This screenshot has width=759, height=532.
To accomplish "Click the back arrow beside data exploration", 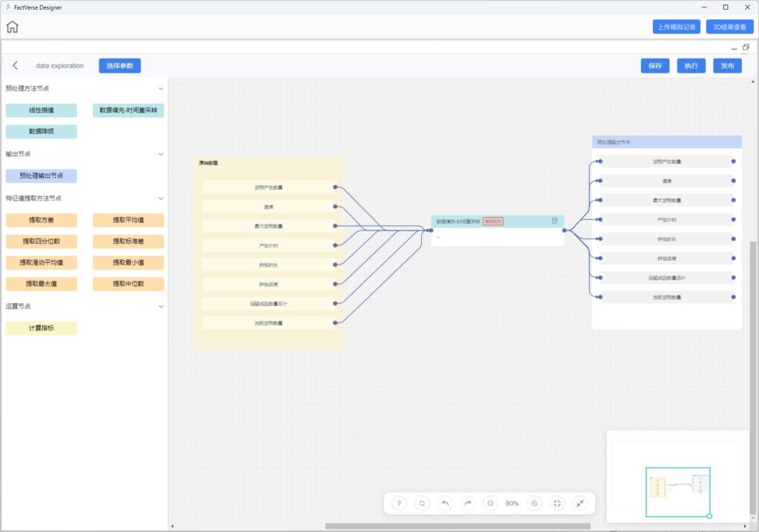I will [15, 65].
